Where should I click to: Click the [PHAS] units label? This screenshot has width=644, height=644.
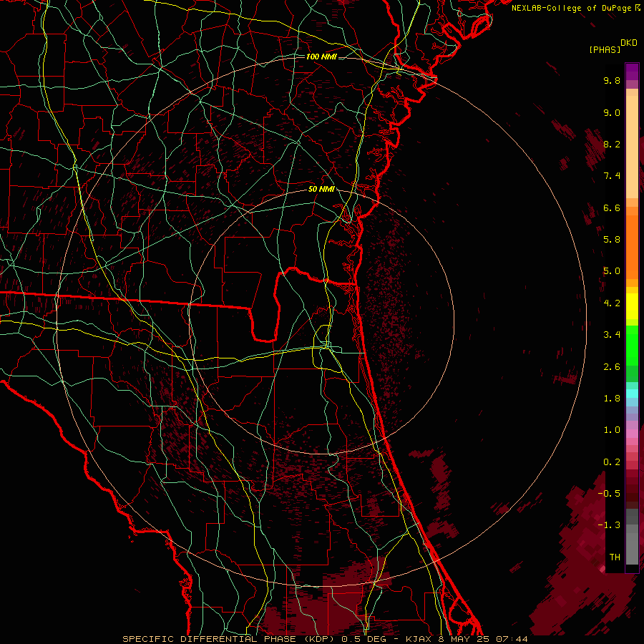point(605,50)
